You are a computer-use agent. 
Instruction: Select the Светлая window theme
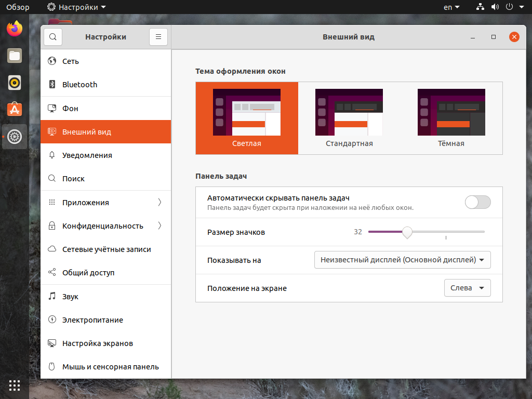pyautogui.click(x=247, y=118)
